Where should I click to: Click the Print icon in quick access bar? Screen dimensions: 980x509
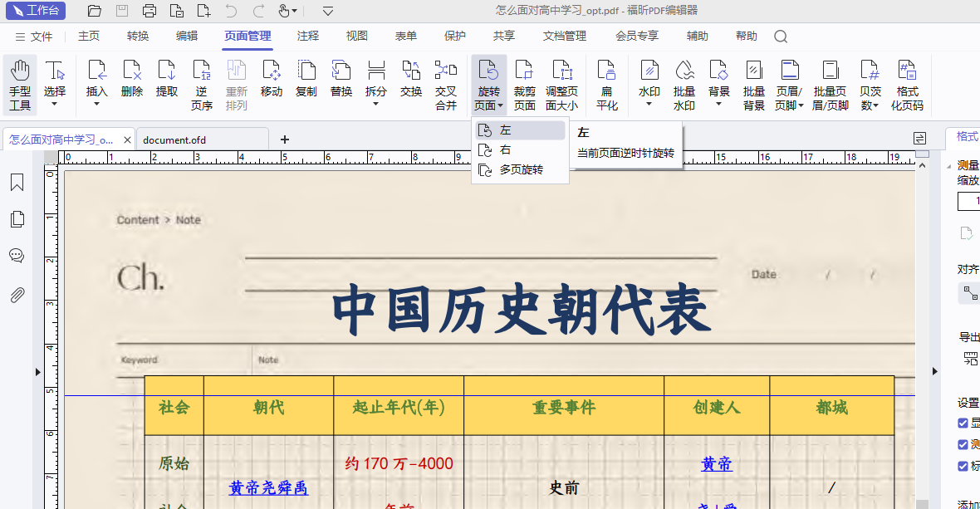click(149, 11)
